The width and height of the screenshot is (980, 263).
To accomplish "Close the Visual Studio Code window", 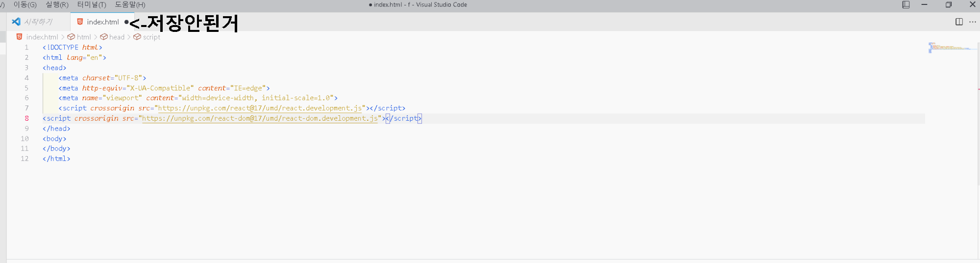I will click(x=973, y=4).
